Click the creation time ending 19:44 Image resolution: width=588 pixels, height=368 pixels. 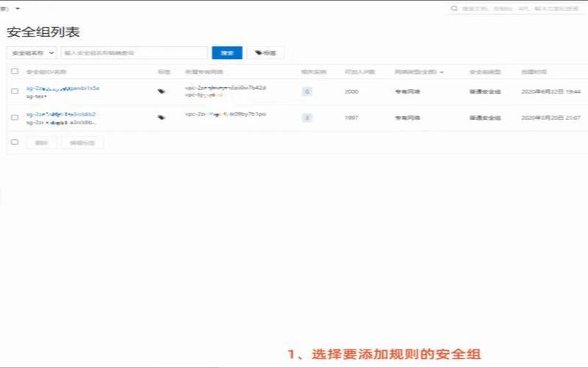(551, 91)
